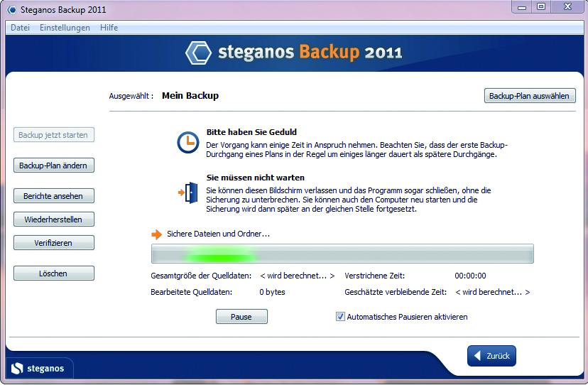
Task: Click the Wiederherstellen button
Action: (54, 219)
